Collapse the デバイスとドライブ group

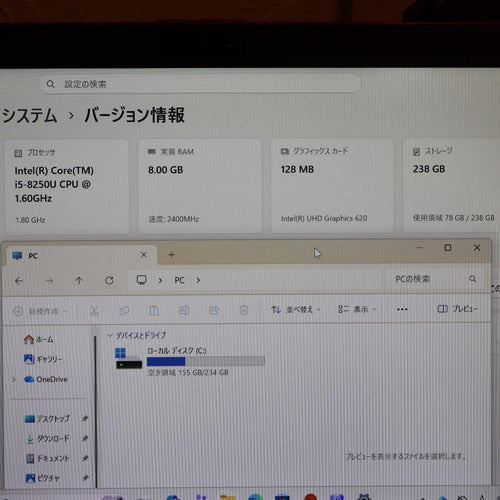click(x=110, y=335)
